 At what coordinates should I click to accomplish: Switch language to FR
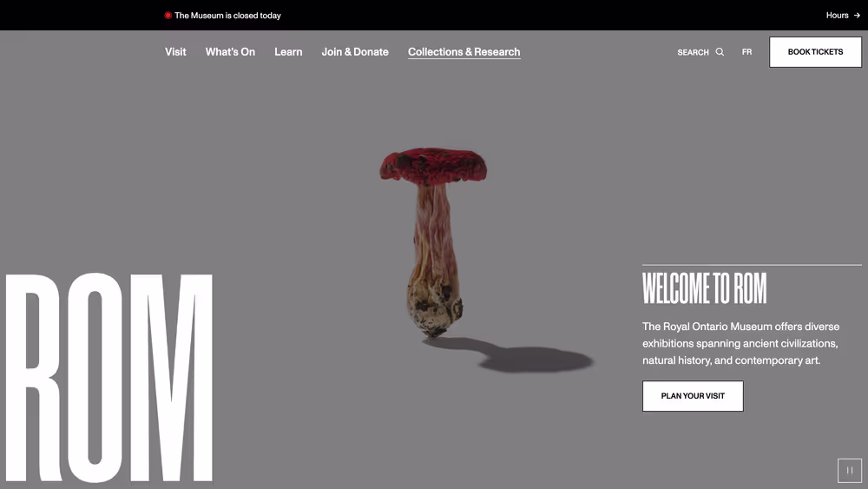(x=746, y=52)
